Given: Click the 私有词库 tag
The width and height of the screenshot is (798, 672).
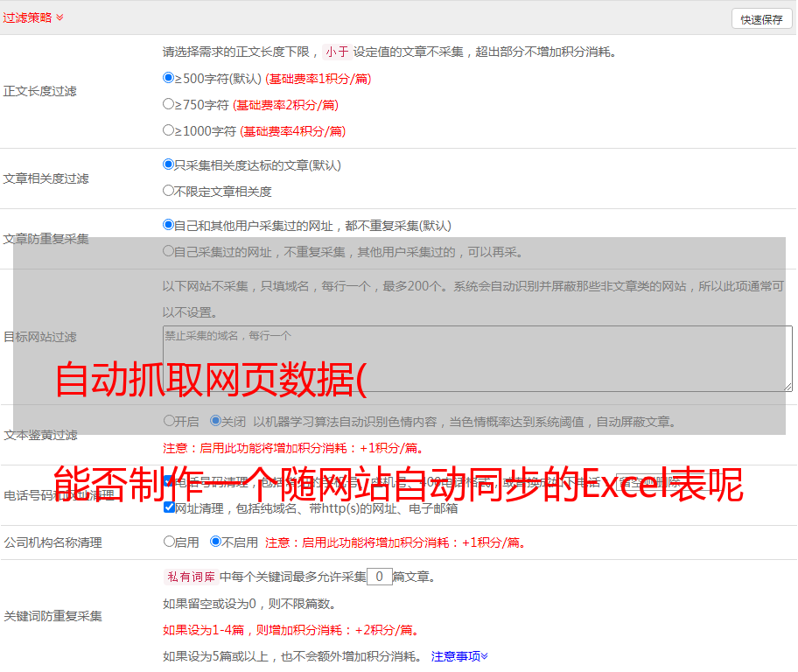Looking at the screenshot, I should 192,577.
